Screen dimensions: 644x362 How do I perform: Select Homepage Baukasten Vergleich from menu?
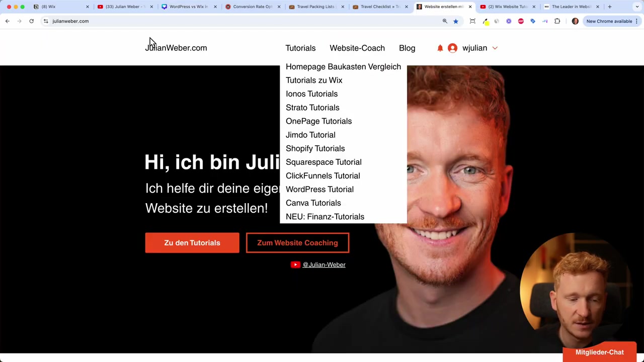[x=343, y=66]
